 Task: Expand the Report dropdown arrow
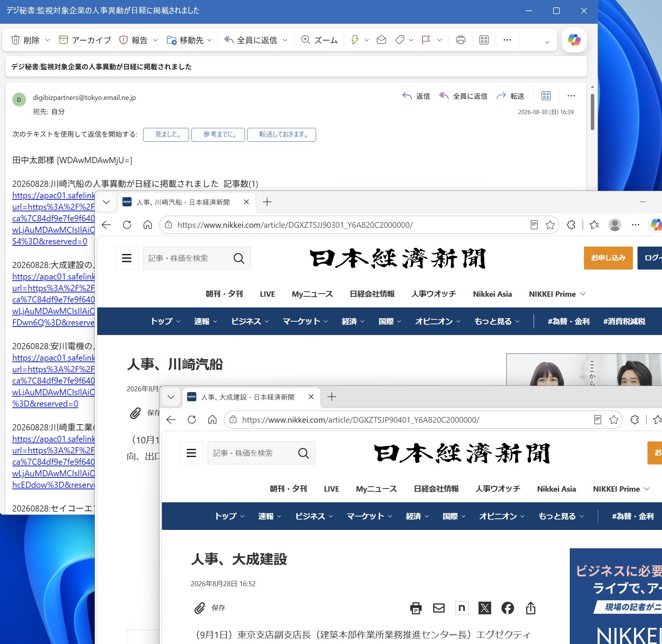coord(155,40)
